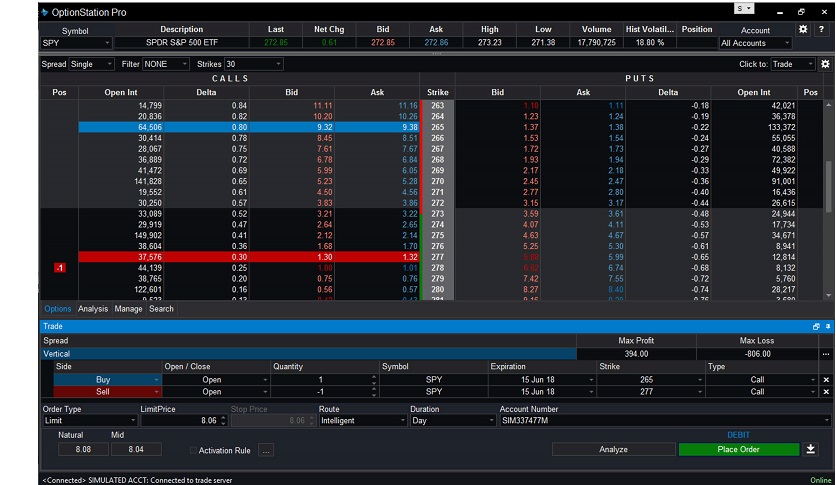Viewport: 836px width, 485px height.
Task: Pin the Trade panel
Action: coord(827,326)
